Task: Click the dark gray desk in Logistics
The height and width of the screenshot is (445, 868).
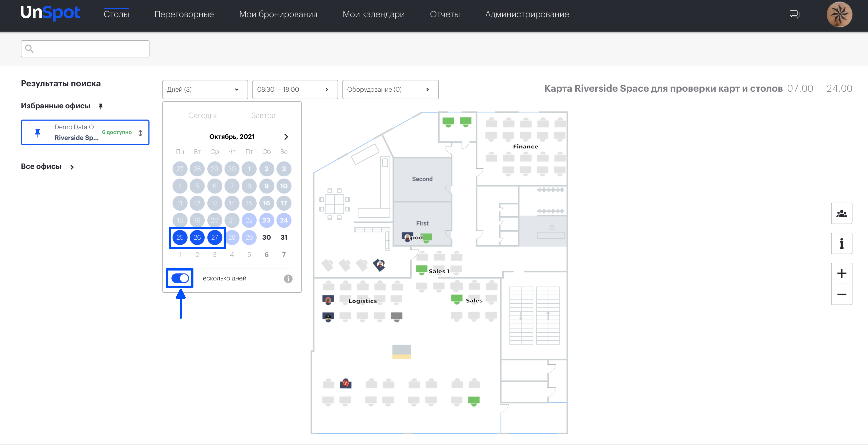Action: [x=397, y=317]
